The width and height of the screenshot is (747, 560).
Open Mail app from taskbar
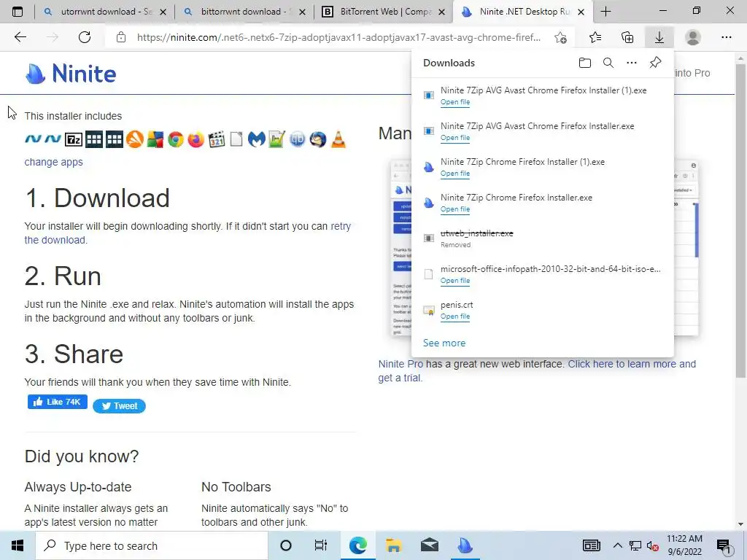(x=429, y=545)
